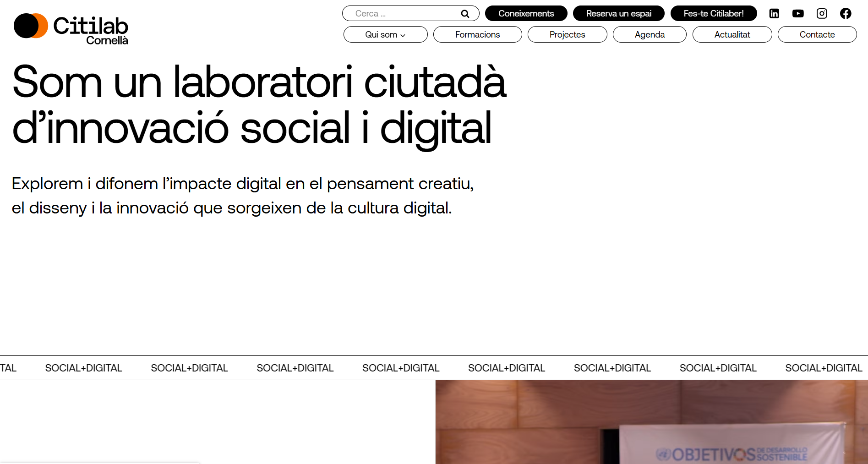Open the Coneixements button
This screenshot has width=868, height=464.
[526, 13]
